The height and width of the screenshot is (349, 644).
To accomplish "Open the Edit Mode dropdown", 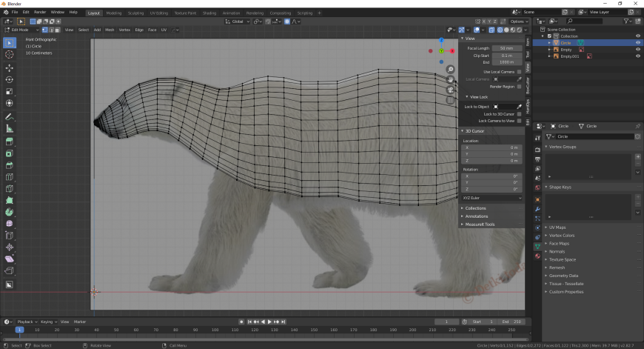I will [x=19, y=30].
